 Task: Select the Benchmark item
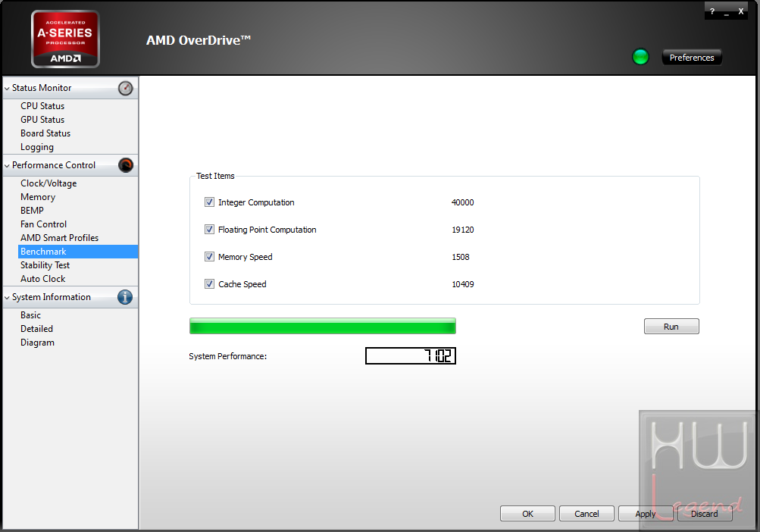(78, 251)
